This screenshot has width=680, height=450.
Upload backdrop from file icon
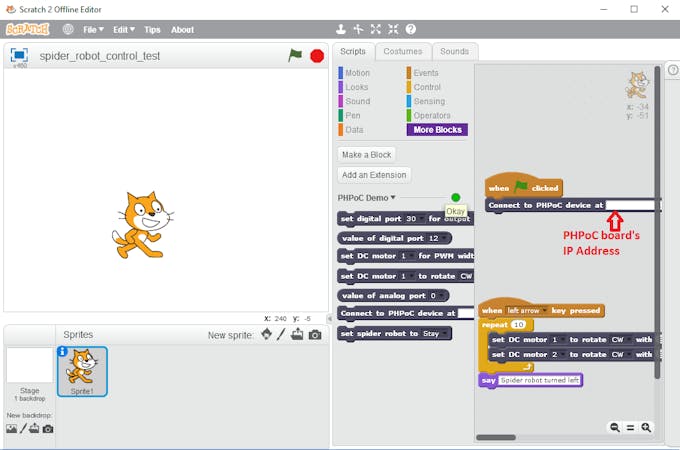34,429
